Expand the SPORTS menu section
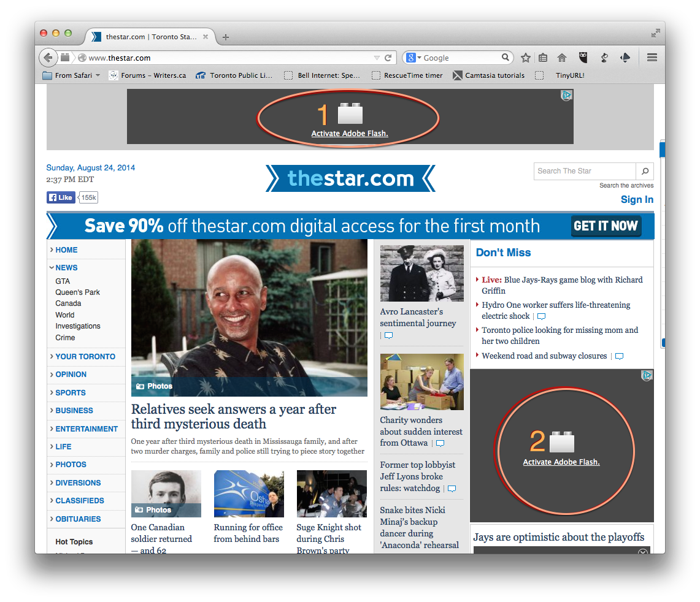 70,393
